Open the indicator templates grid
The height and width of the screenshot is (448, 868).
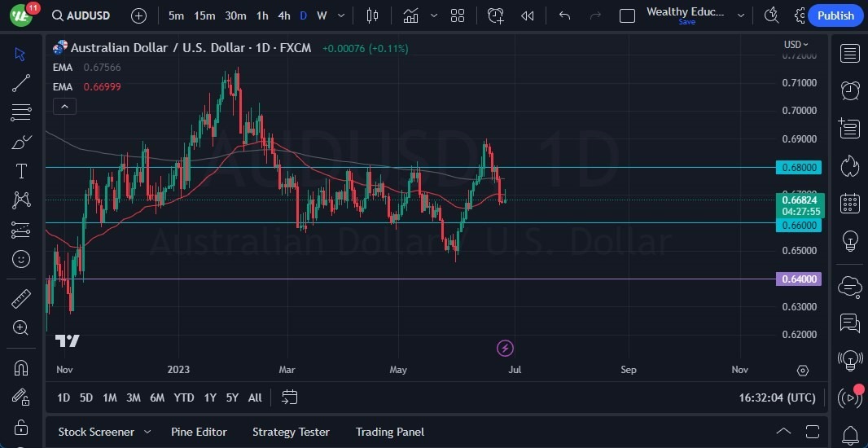(458, 16)
